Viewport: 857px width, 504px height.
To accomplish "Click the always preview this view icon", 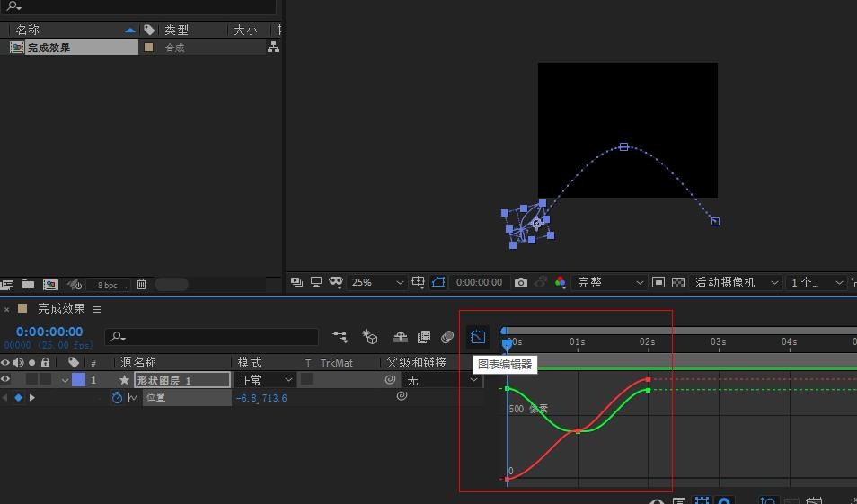I will coord(296,282).
